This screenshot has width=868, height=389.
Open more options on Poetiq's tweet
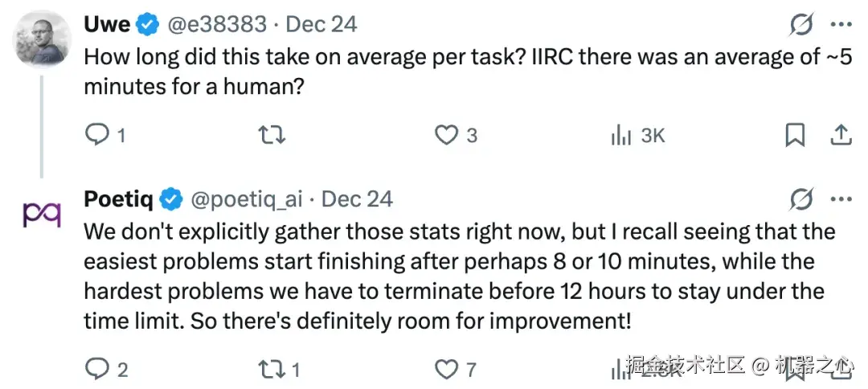click(x=841, y=199)
